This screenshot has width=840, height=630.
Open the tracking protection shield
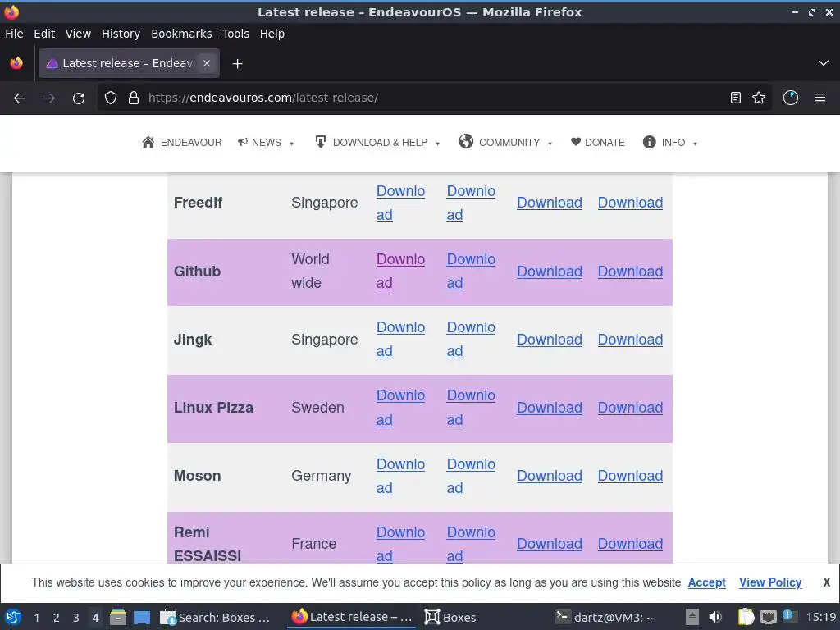pyautogui.click(x=111, y=98)
